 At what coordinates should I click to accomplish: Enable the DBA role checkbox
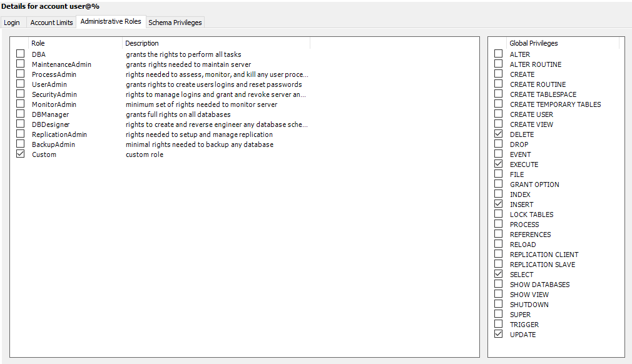(x=20, y=54)
